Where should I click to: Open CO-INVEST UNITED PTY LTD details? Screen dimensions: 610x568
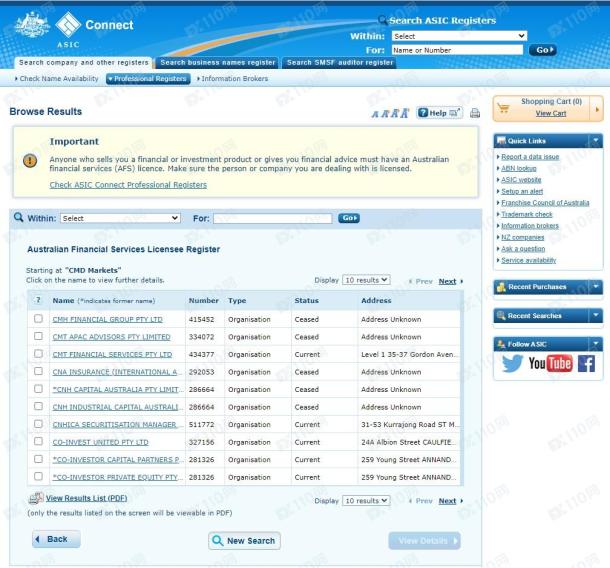point(100,442)
